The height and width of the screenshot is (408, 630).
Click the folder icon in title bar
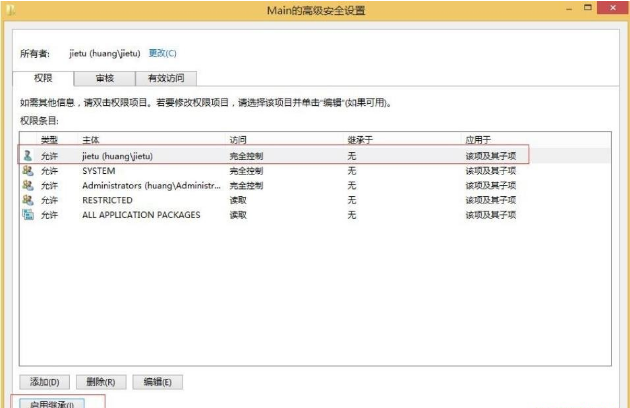11,10
